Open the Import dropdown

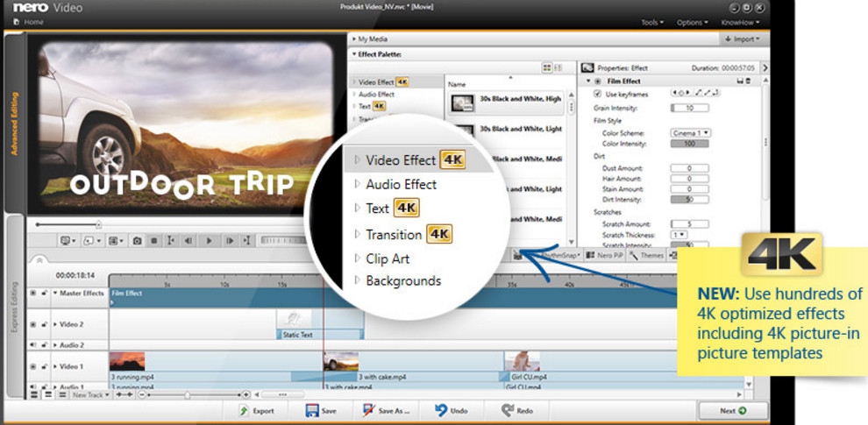(x=743, y=39)
